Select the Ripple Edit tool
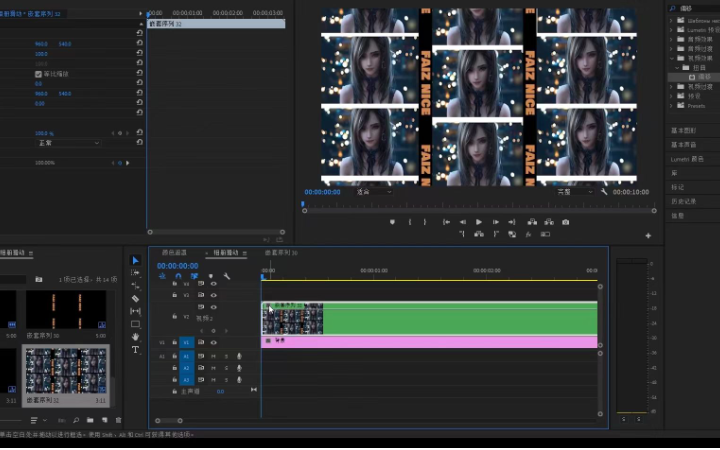The width and height of the screenshot is (720, 450). 135,286
